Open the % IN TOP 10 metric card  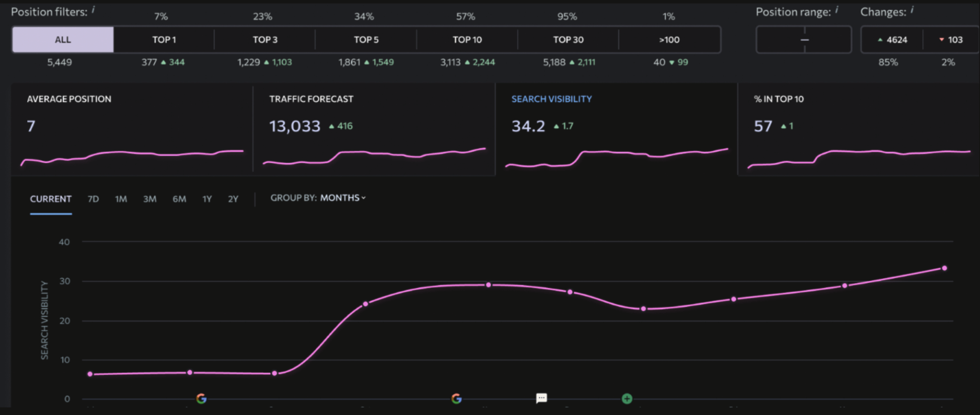click(859, 129)
